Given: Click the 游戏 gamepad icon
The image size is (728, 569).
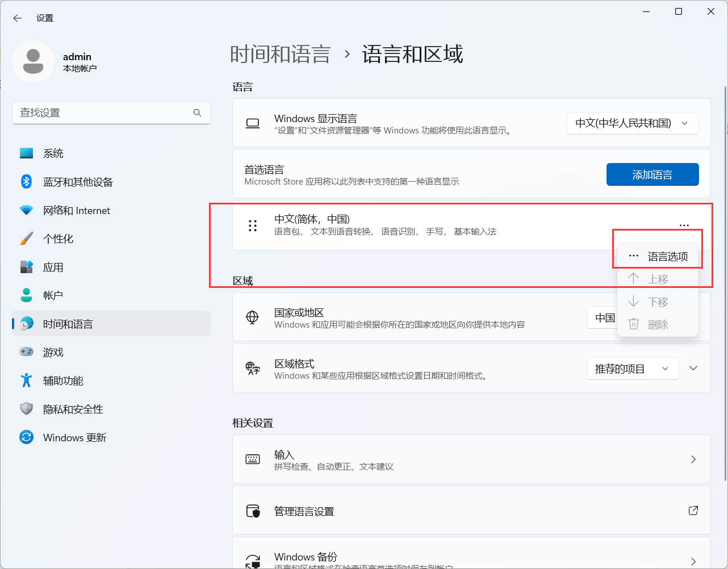Looking at the screenshot, I should pos(26,352).
